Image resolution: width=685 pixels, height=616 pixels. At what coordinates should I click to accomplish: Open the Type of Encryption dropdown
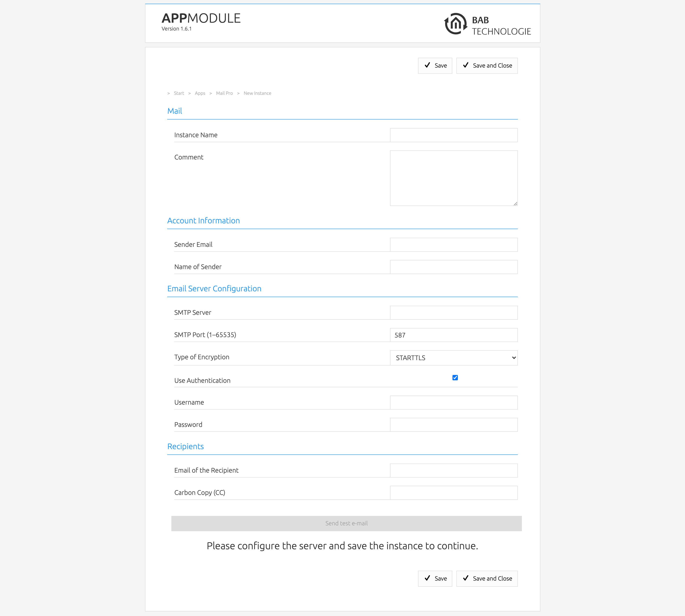click(453, 358)
